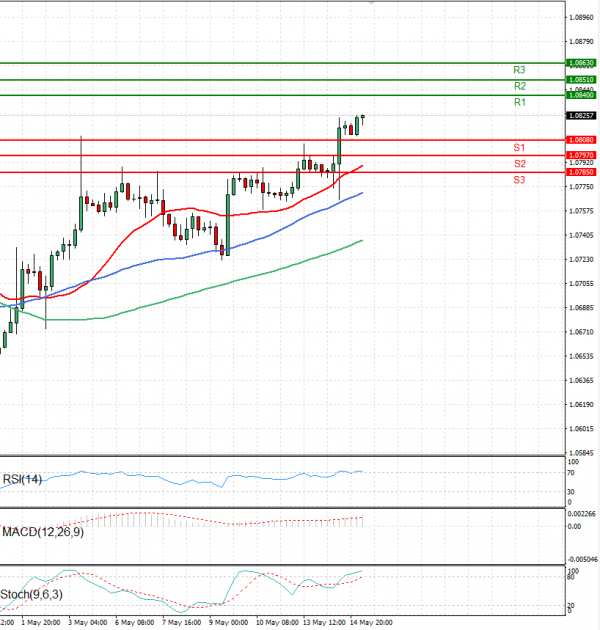This screenshot has height=630, width=600.
Task: Click the 1.07750 price axis value
Action: (x=581, y=187)
